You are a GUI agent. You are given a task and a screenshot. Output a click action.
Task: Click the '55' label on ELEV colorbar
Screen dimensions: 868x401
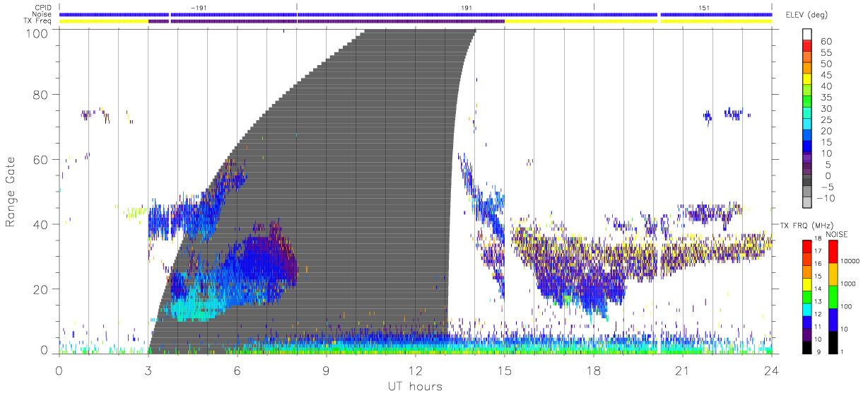(x=826, y=53)
